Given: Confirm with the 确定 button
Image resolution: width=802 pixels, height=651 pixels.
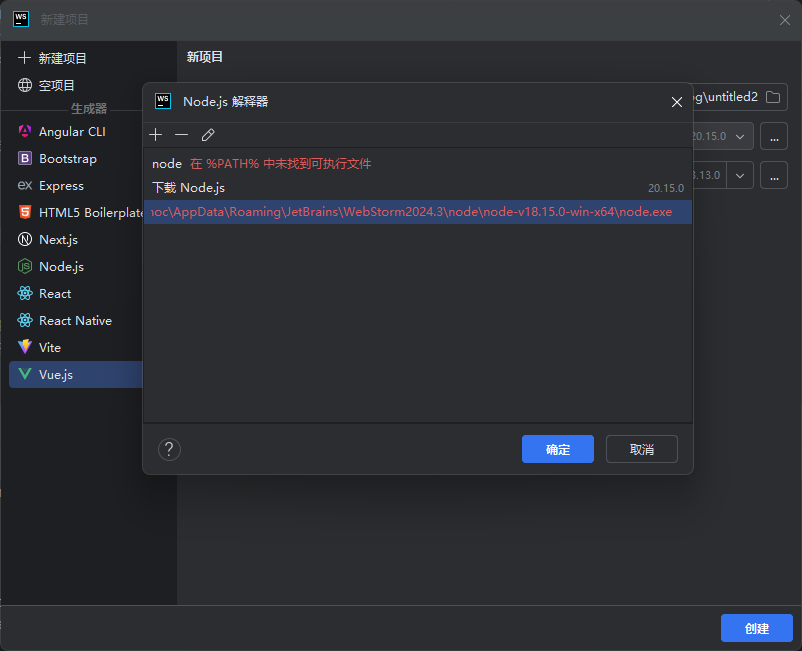Looking at the screenshot, I should (558, 449).
